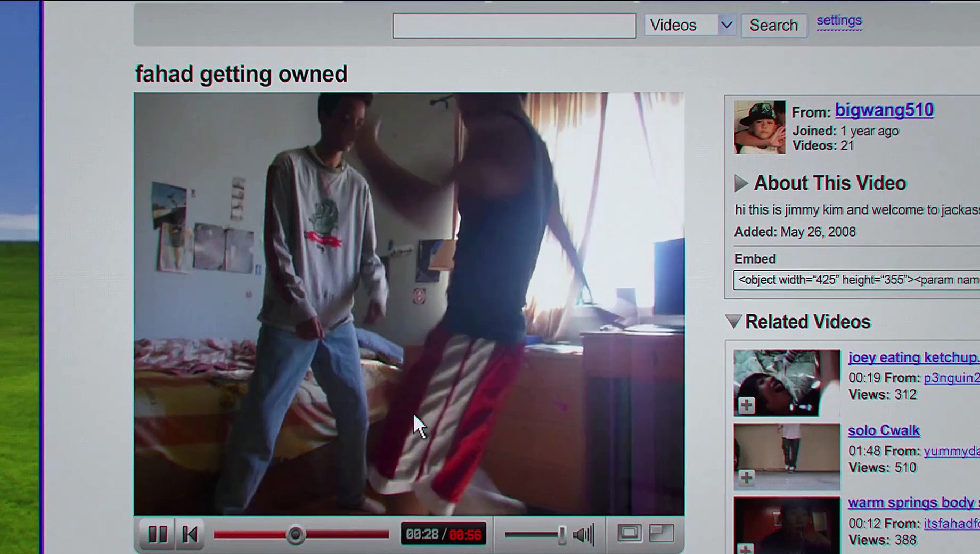Click the volume slider handle

[x=561, y=534]
